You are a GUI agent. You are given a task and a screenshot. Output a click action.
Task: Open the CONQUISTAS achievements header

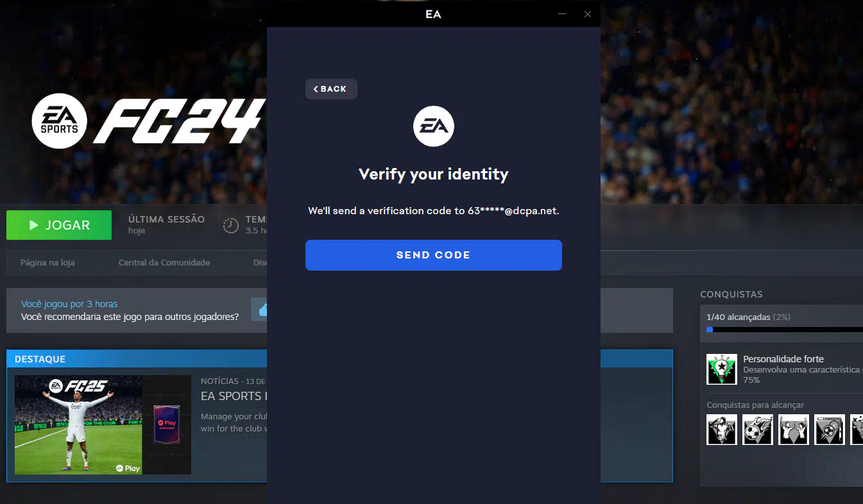coord(731,294)
